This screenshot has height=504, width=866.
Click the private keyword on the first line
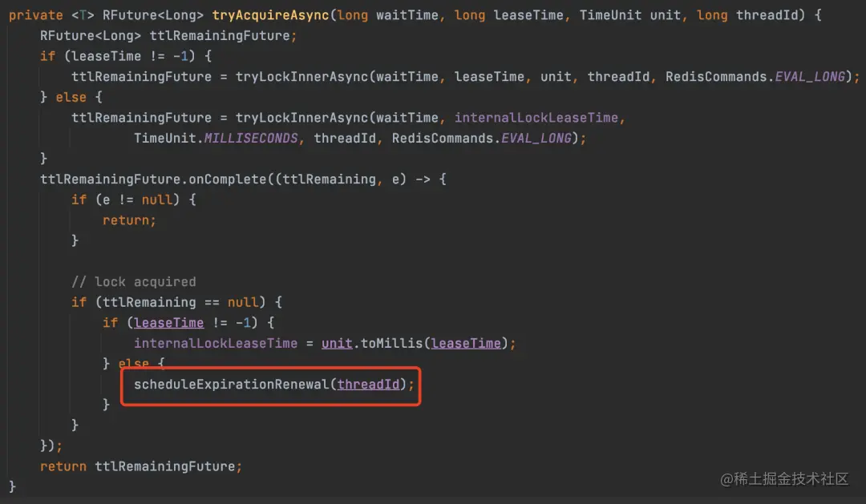(36, 15)
